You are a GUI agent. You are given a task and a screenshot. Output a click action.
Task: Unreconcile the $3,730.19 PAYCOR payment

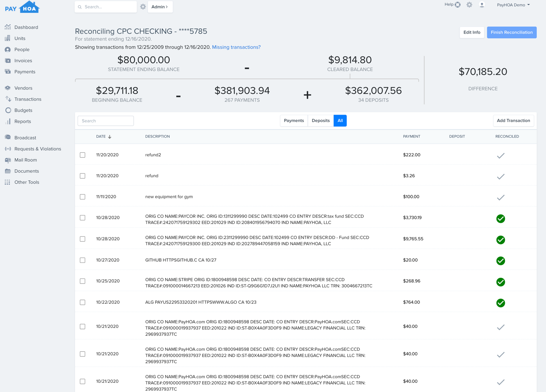pos(501,219)
